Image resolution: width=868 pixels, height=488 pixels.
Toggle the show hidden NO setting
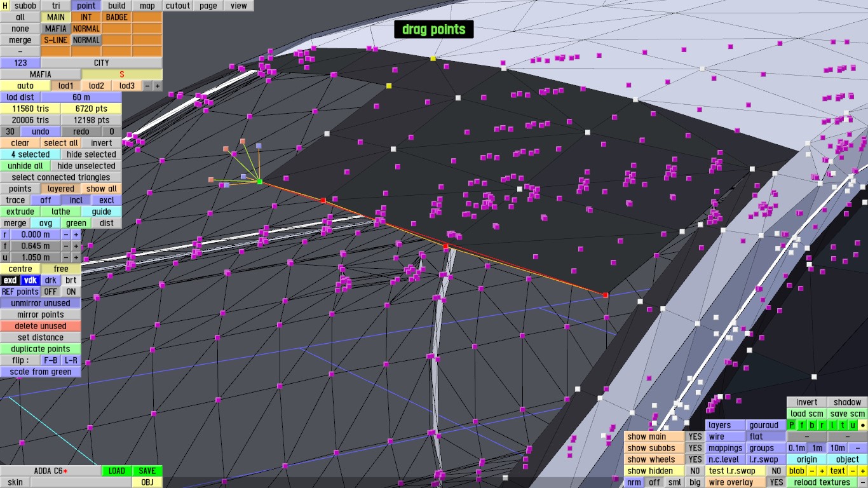695,471
